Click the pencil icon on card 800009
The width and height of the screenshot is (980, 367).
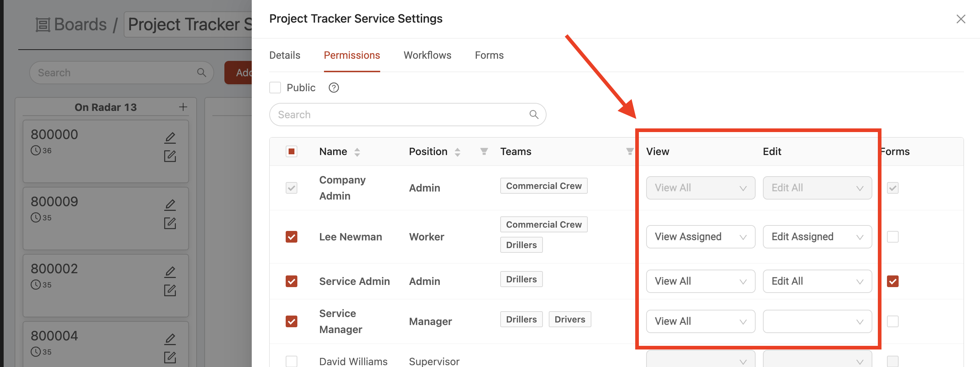(170, 205)
